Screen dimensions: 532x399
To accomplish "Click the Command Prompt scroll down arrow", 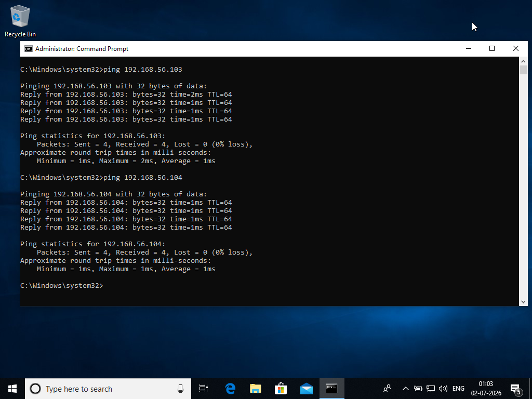I will point(523,302).
